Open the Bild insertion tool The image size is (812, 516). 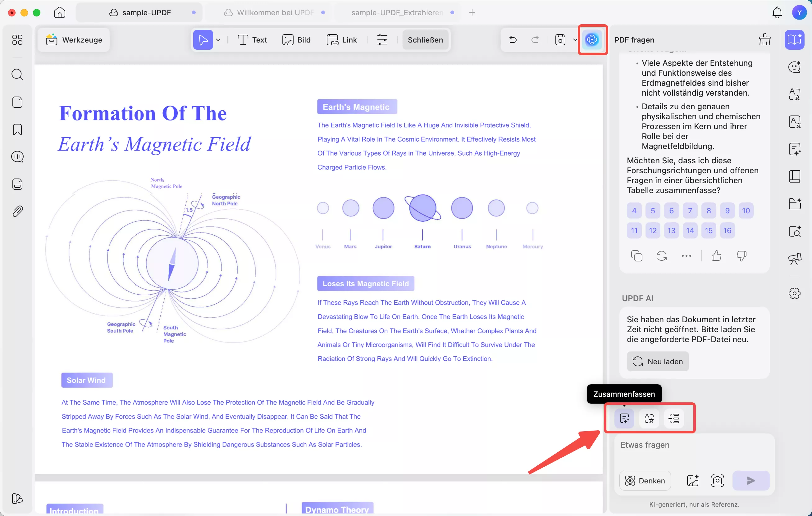pos(296,39)
